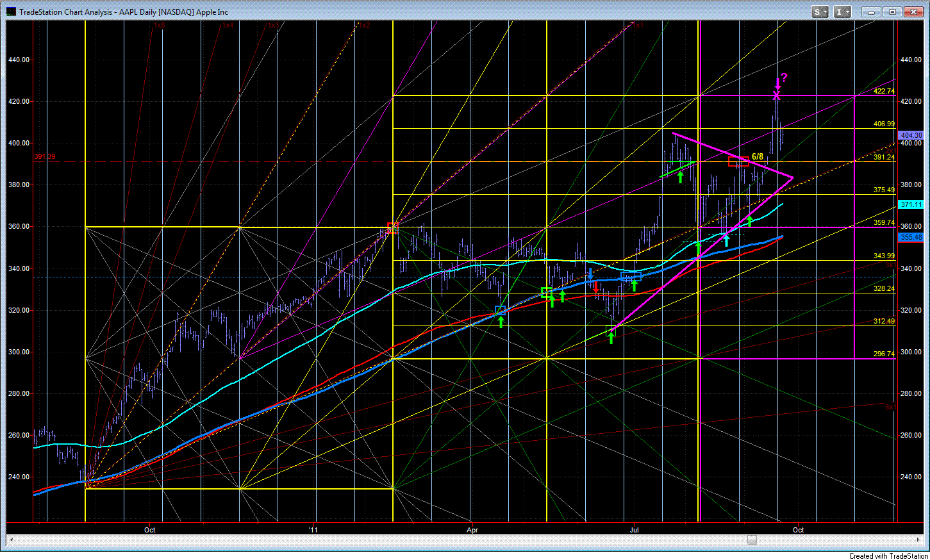Open the S dropdown in the title bar
Image resolution: width=930 pixels, height=560 pixels.
pyautogui.click(x=821, y=12)
